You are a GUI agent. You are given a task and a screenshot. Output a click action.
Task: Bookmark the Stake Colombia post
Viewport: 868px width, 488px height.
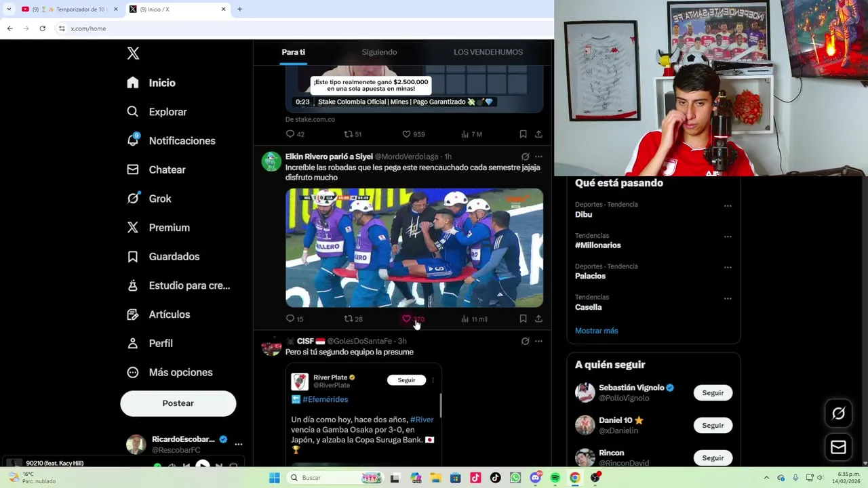click(x=523, y=134)
